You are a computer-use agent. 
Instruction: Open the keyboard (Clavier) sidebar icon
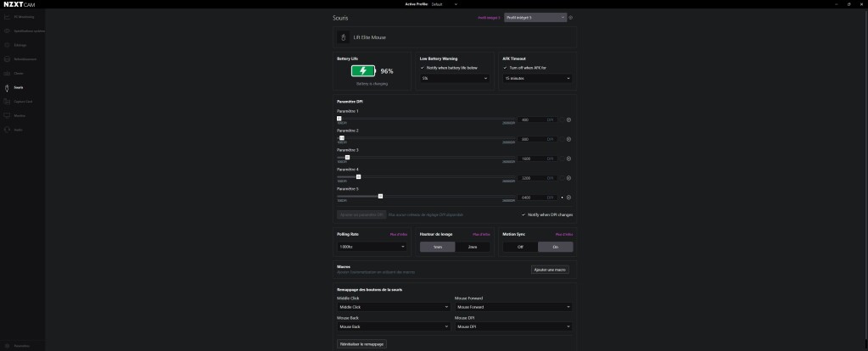7,74
